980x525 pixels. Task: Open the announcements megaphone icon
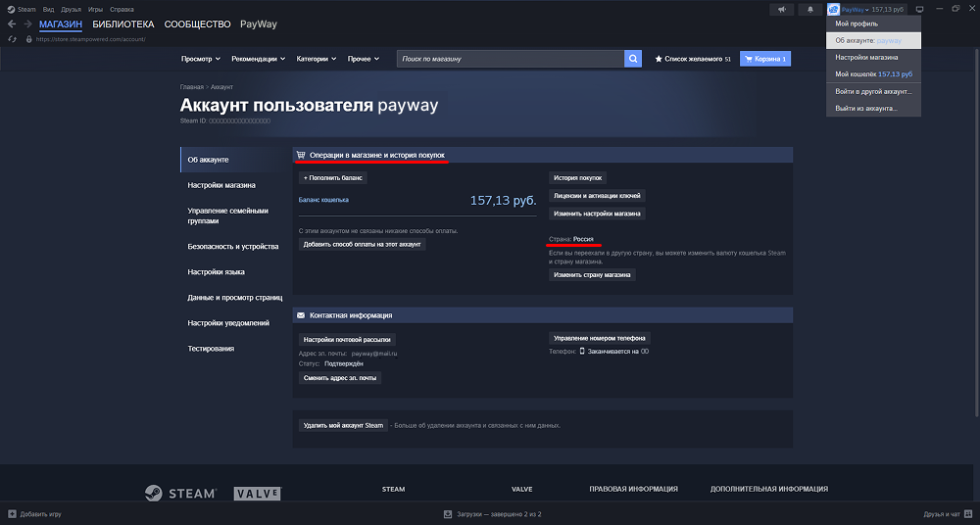[x=782, y=10]
